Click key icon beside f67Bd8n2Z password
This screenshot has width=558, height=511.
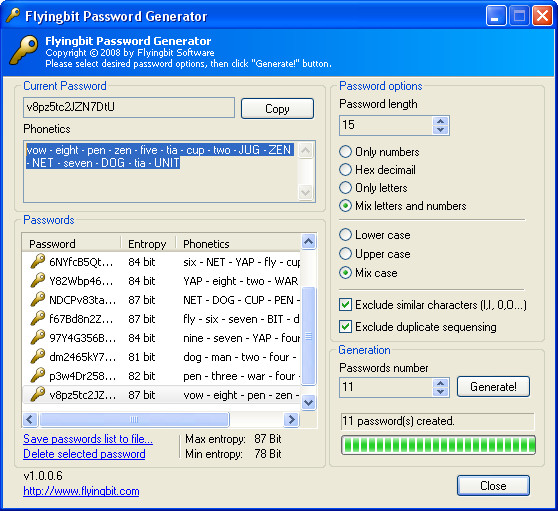coord(37,318)
